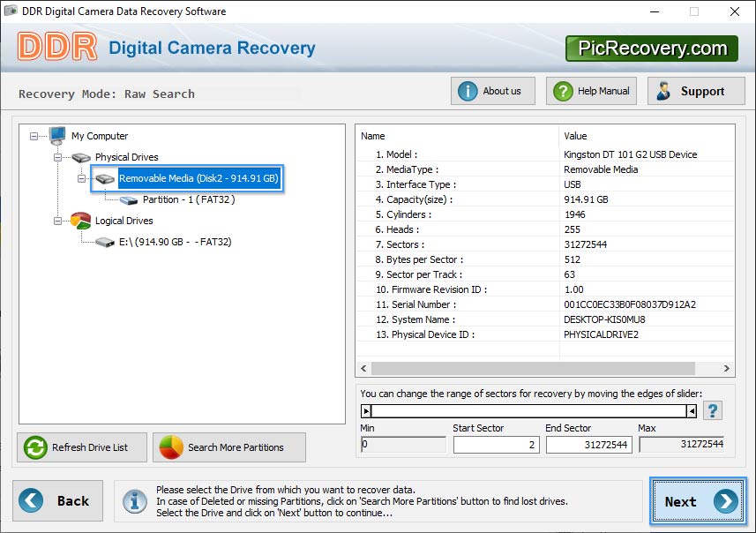756x533 pixels.
Task: Select Partition - 1 (FAT32)
Action: point(189,199)
